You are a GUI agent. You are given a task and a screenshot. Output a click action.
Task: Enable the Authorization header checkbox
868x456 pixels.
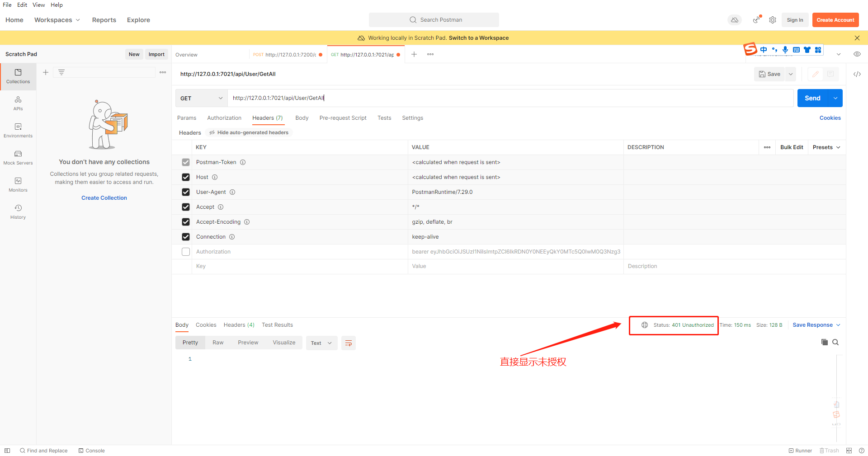186,252
